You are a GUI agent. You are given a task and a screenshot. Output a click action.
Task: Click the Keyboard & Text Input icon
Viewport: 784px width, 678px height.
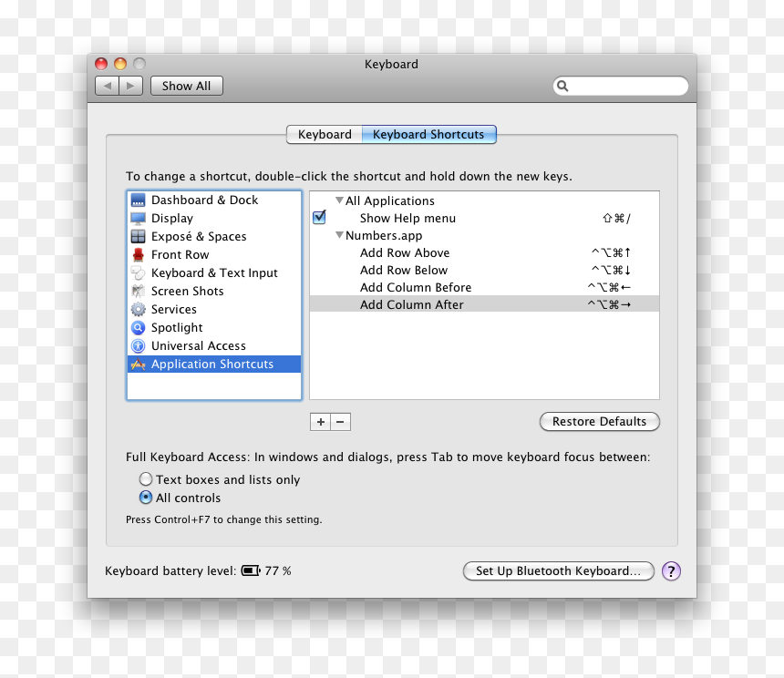click(138, 272)
